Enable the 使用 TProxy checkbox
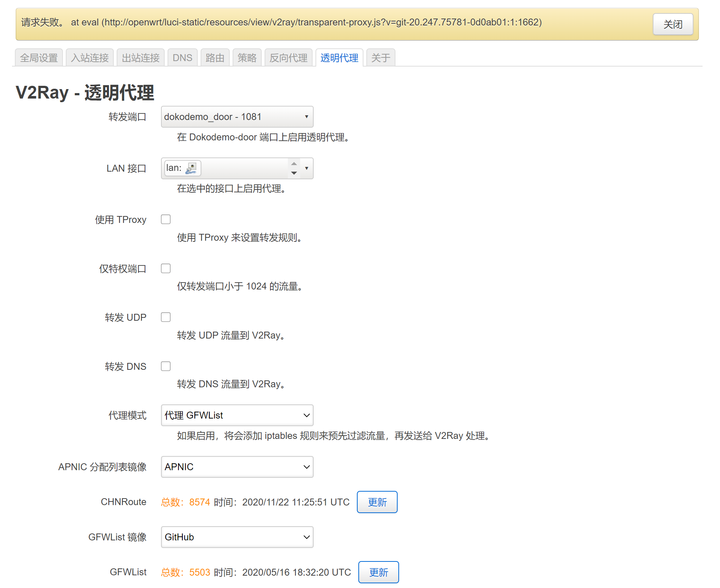 [166, 219]
